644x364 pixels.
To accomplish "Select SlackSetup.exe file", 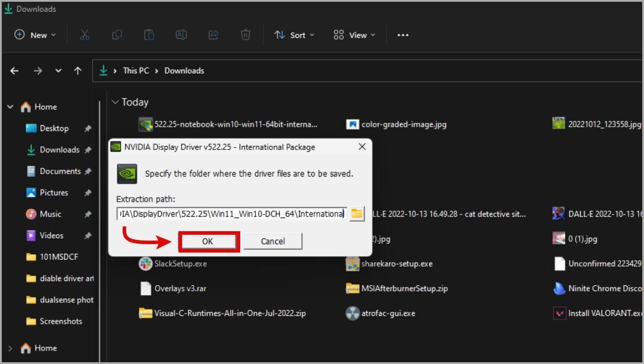I will coord(173,263).
